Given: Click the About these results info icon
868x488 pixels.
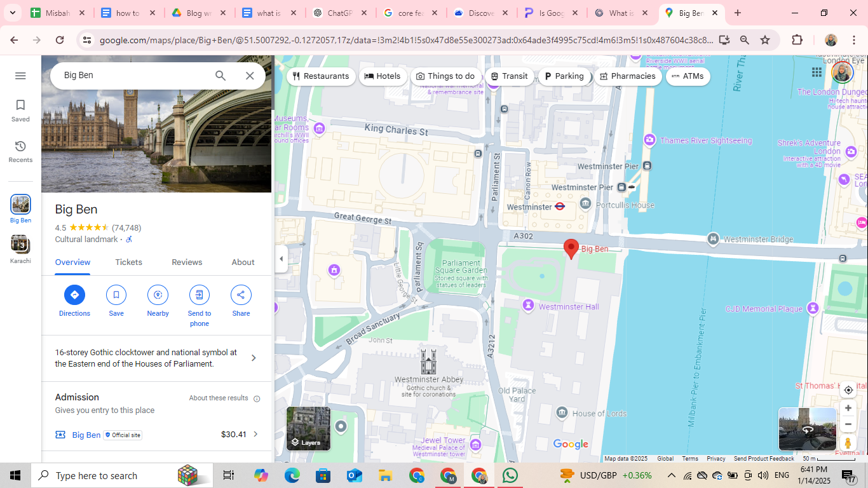Looking at the screenshot, I should coord(257,399).
